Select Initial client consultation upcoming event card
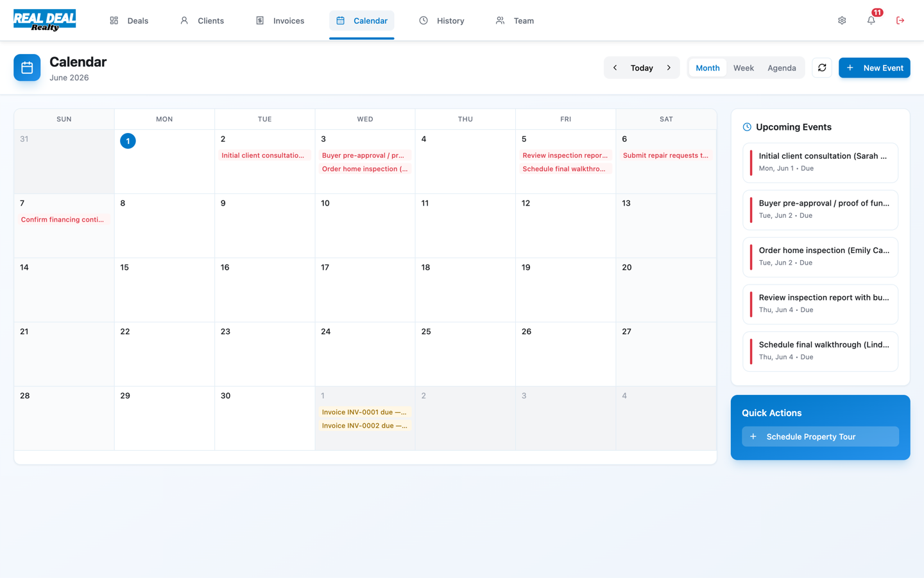 821,163
